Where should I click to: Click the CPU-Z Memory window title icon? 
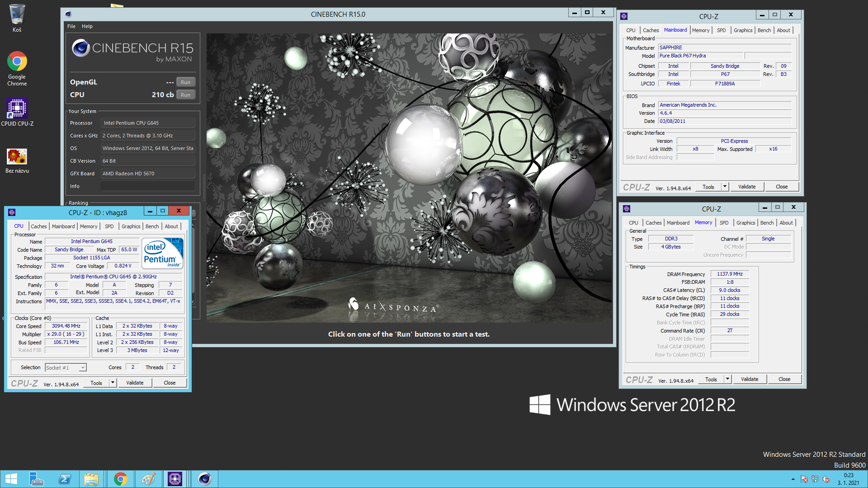pos(627,209)
